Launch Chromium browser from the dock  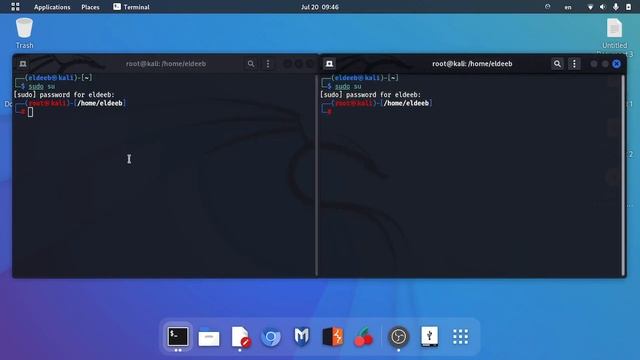(271, 337)
